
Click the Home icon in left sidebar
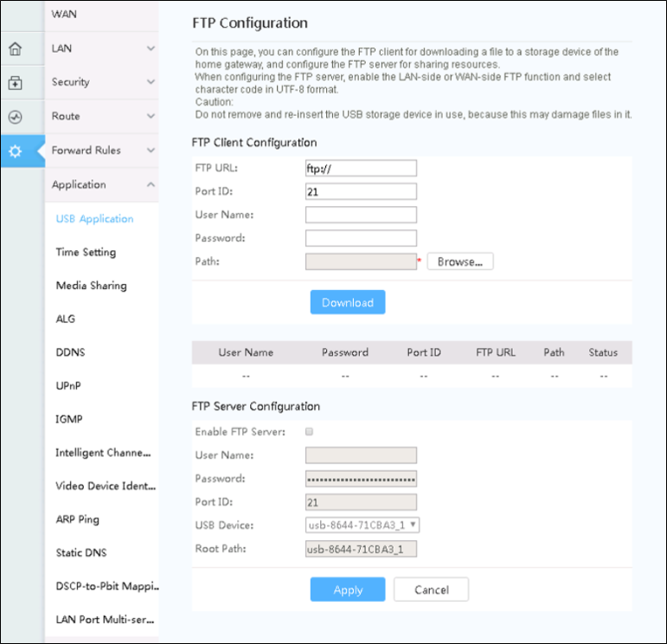(15, 49)
